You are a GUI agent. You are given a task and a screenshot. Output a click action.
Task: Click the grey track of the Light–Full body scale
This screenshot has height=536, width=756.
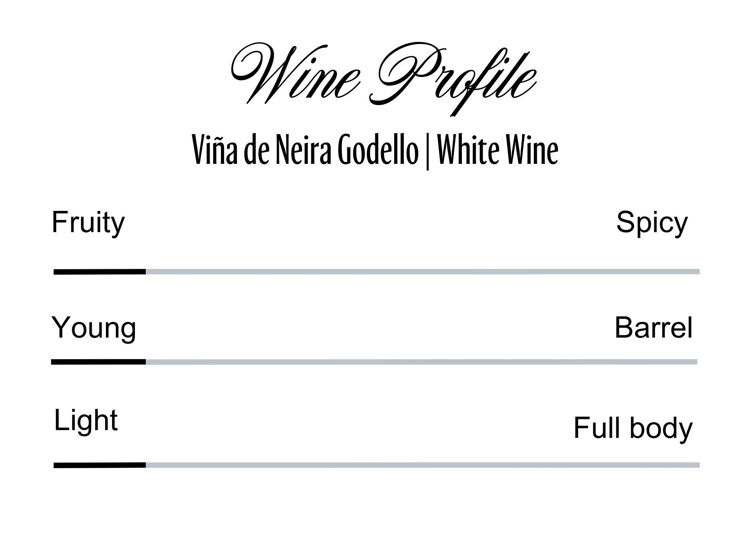pos(422,465)
